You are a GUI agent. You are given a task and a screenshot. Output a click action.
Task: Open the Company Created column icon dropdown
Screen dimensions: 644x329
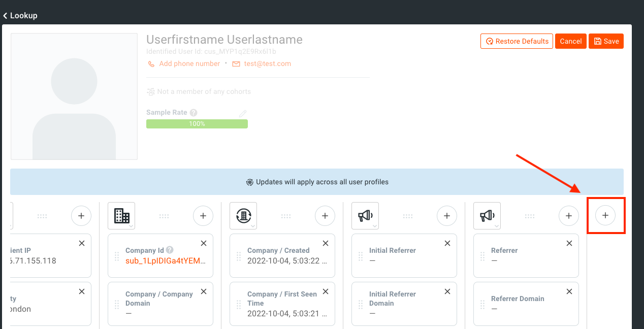pyautogui.click(x=243, y=216)
